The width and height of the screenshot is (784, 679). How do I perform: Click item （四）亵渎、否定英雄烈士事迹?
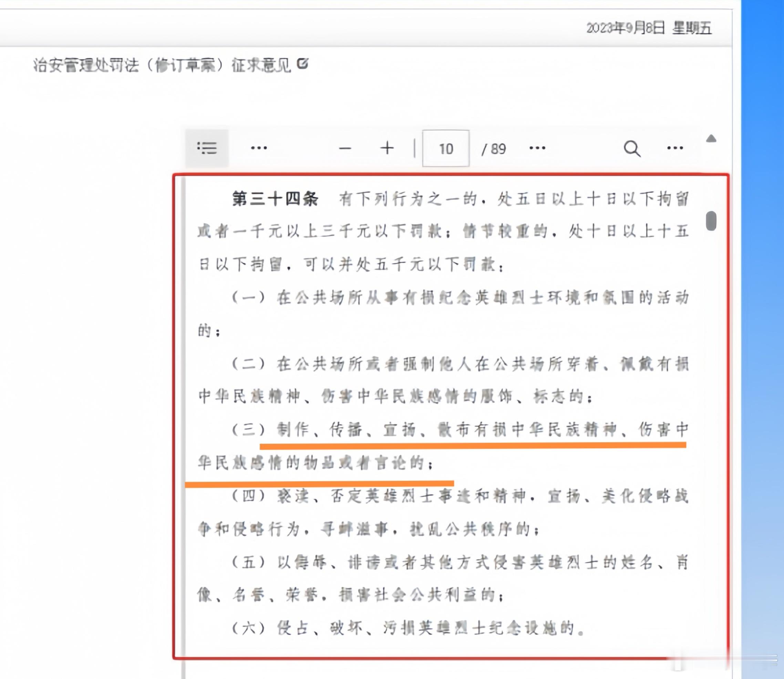[x=460, y=495]
